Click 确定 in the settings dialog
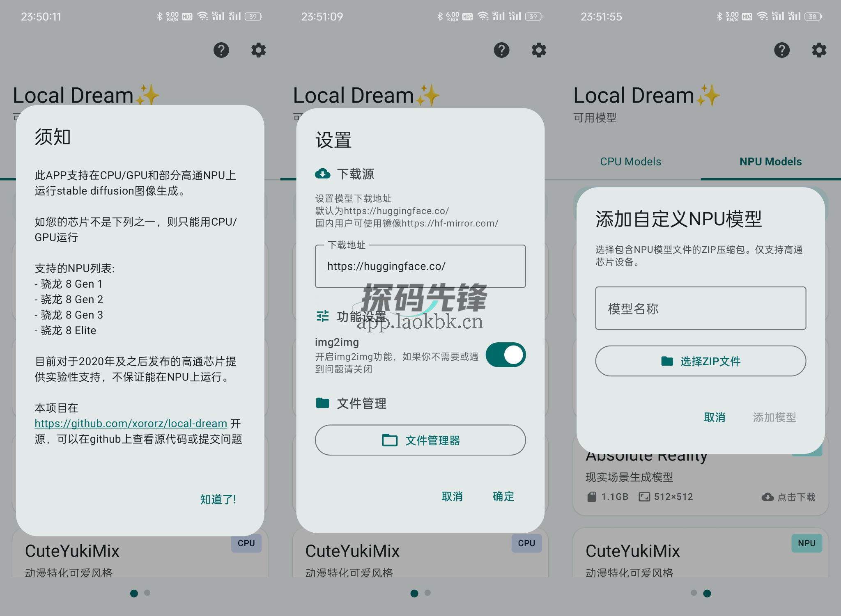The width and height of the screenshot is (841, 616). tap(503, 497)
